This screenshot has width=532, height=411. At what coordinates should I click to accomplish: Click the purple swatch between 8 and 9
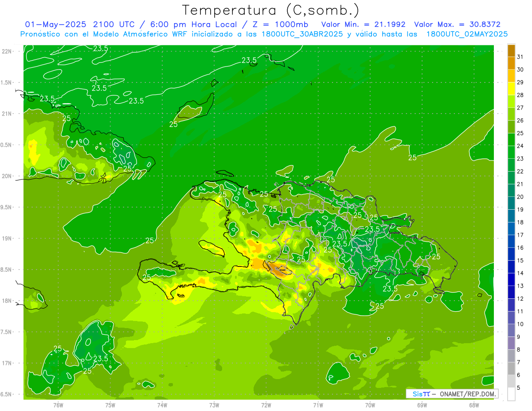[511, 343]
